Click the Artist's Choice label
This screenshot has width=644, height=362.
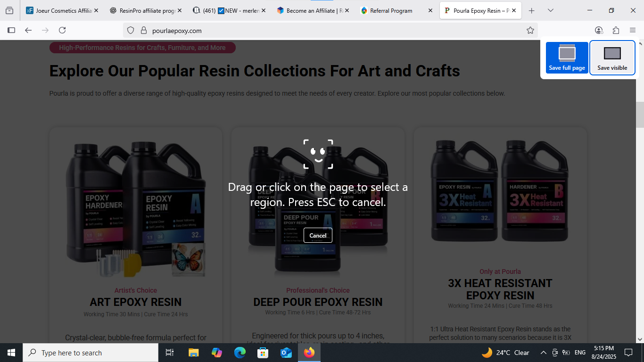136,290
